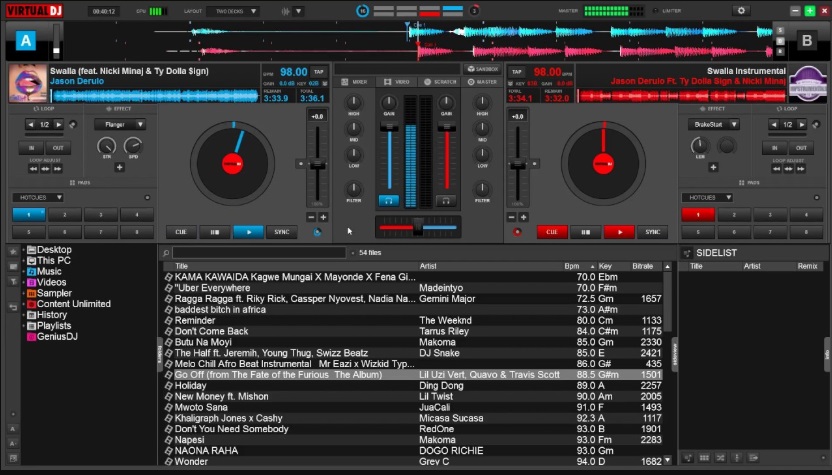This screenshot has height=475, width=832.
Task: Click deck B loop back icon next to 1/2
Action: [x=816, y=125]
